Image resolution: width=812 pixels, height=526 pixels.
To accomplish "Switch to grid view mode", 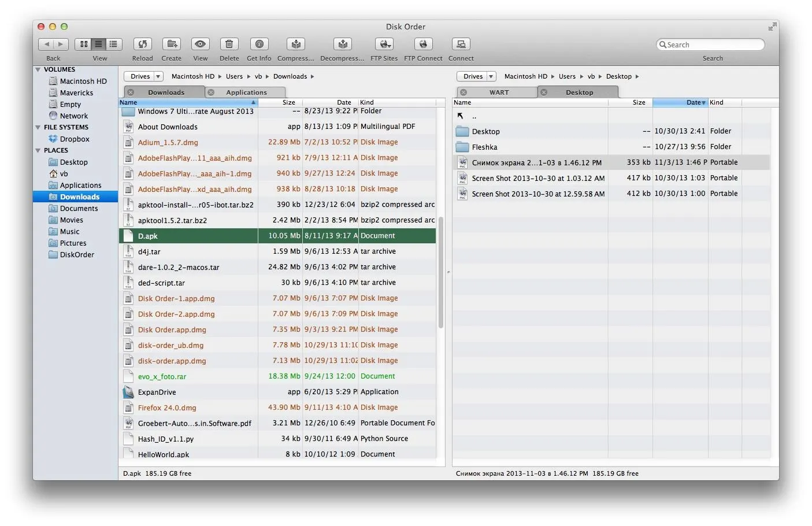I will [x=83, y=44].
